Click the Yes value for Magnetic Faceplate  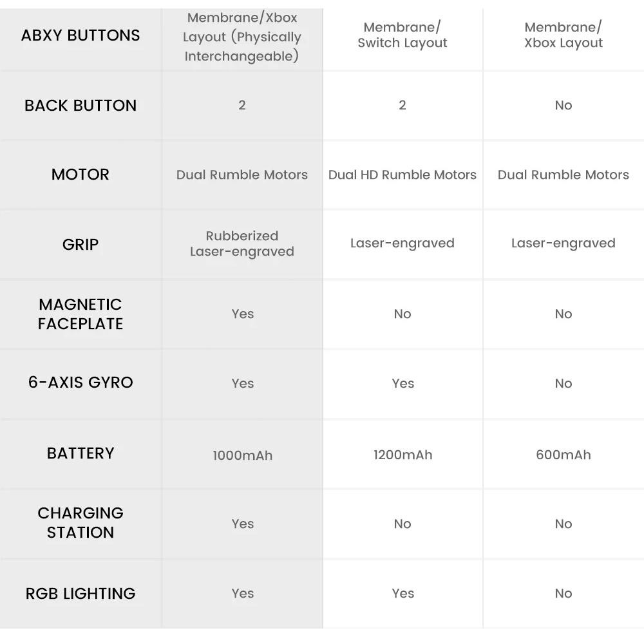[x=242, y=314]
